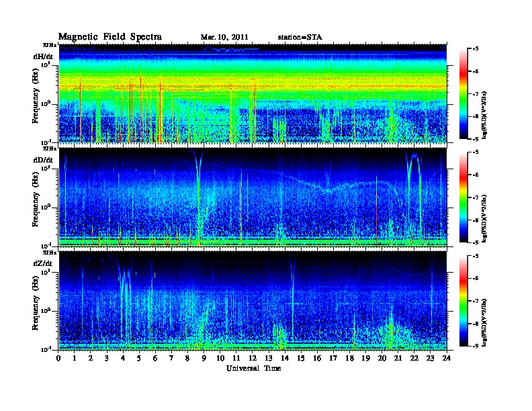Click the hour "23" tick label
The width and height of the screenshot is (532, 411).
click(x=430, y=358)
